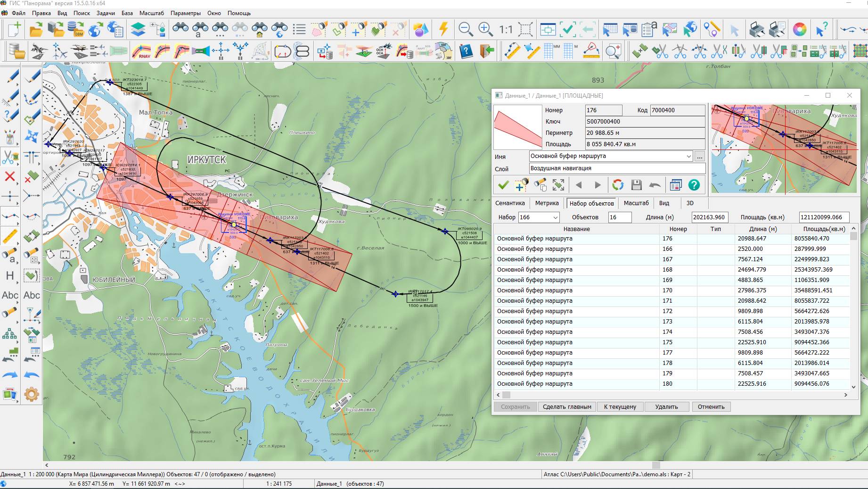Click the RNAV route tool icon
This screenshot has width=868, height=489.
click(141, 51)
